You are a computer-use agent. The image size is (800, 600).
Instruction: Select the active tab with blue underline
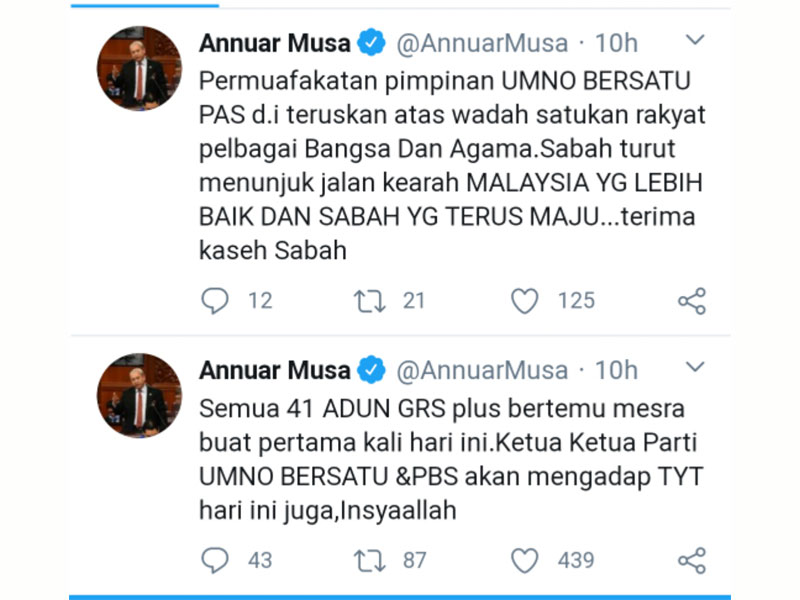(145, 5)
